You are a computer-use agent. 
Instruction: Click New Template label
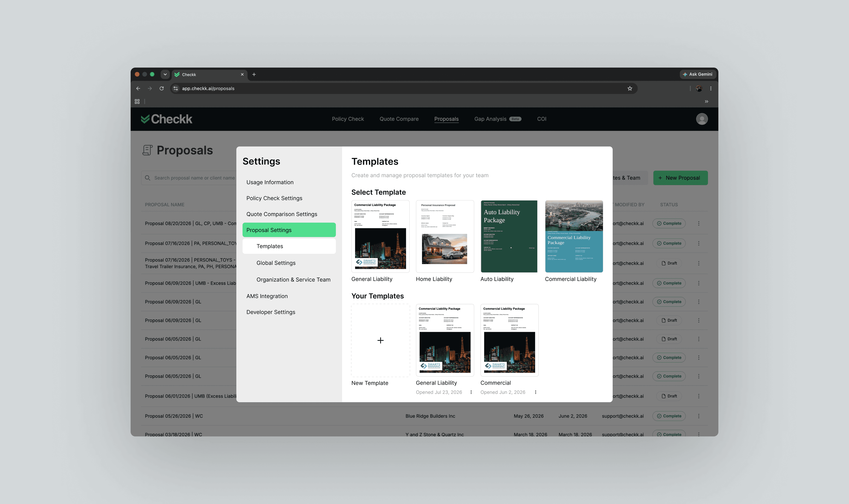pos(369,383)
